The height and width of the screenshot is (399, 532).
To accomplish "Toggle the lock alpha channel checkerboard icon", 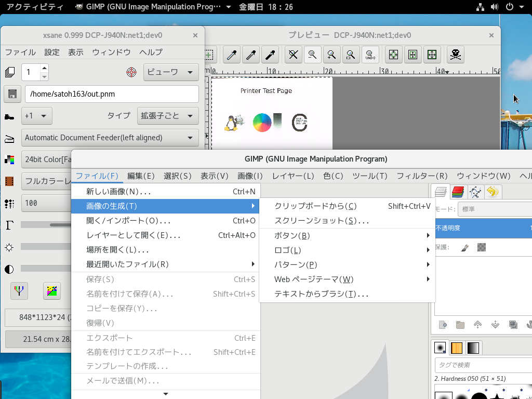I will 482,247.
